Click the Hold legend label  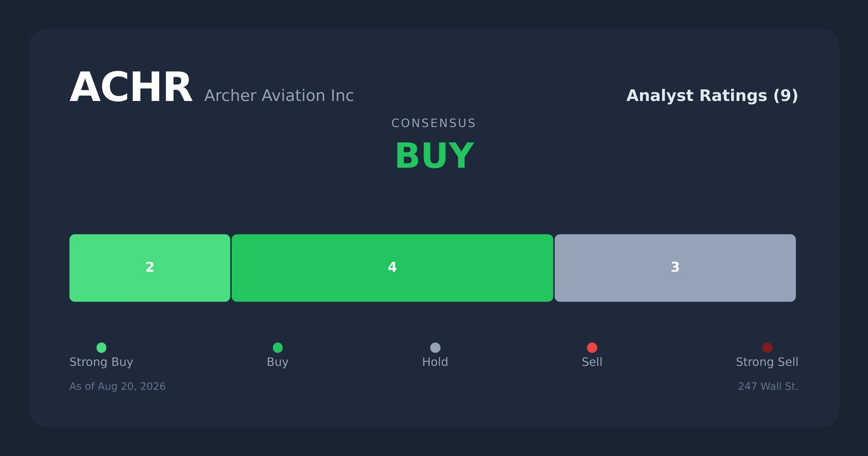click(x=435, y=362)
